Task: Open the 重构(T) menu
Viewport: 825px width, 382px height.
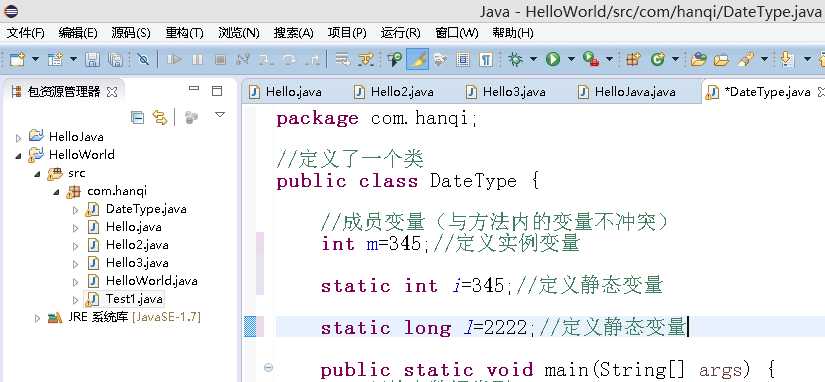Action: [184, 33]
